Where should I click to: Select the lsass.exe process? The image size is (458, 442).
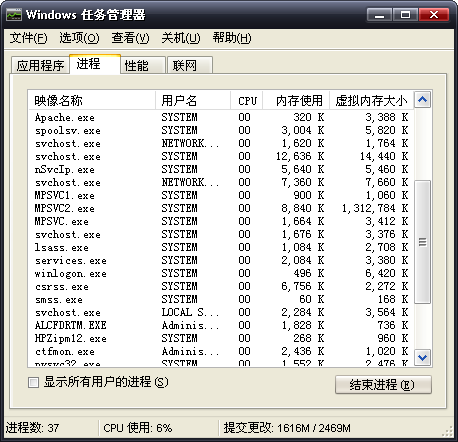click(x=221, y=247)
